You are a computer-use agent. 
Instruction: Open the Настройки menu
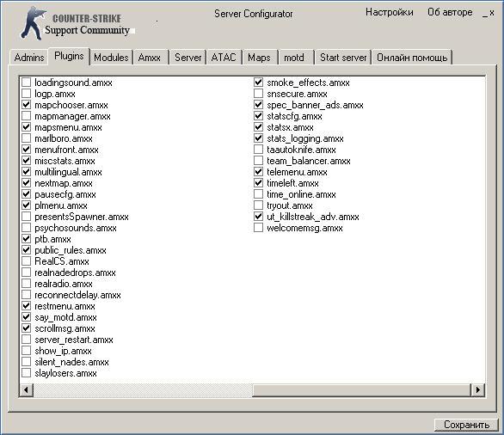coord(390,12)
